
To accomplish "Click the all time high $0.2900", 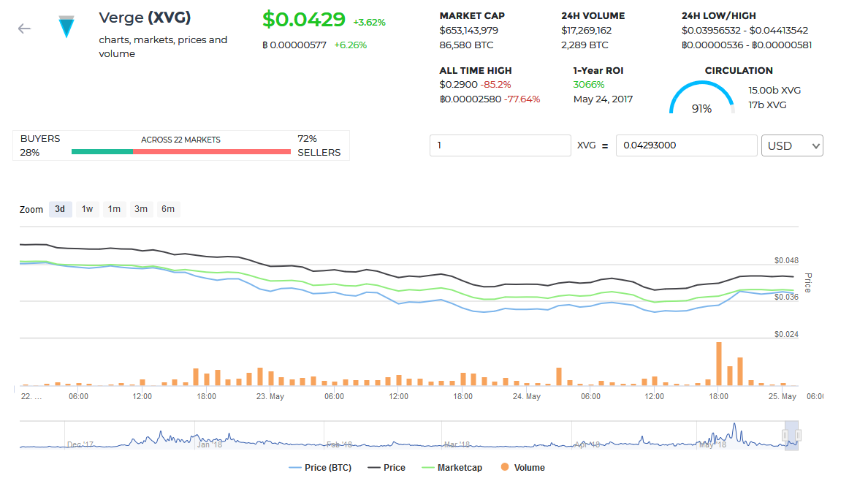I will pyautogui.click(x=458, y=85).
